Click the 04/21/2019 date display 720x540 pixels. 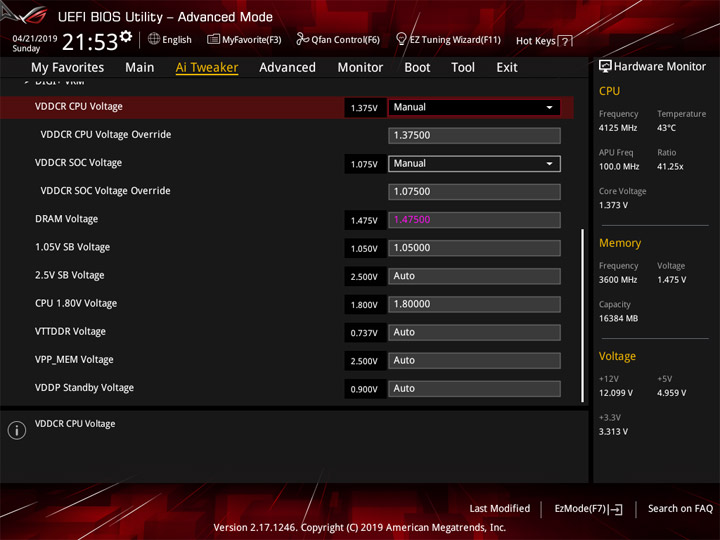35,39
